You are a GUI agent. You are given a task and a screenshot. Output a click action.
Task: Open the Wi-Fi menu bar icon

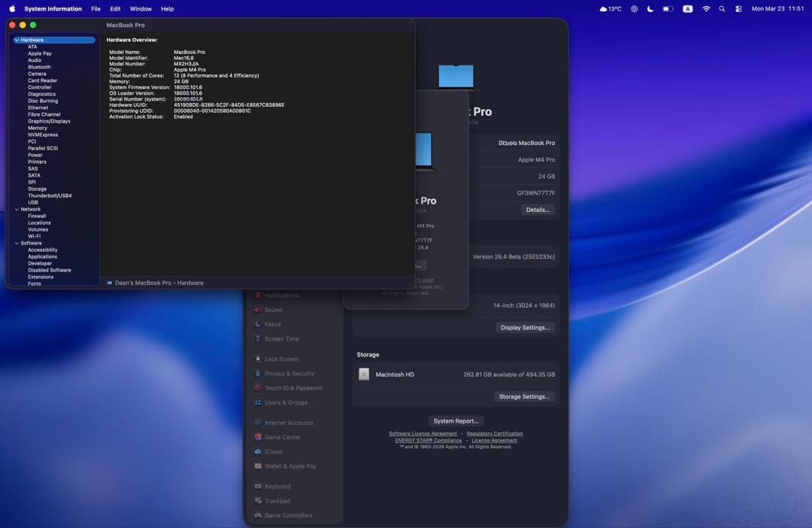[706, 9]
